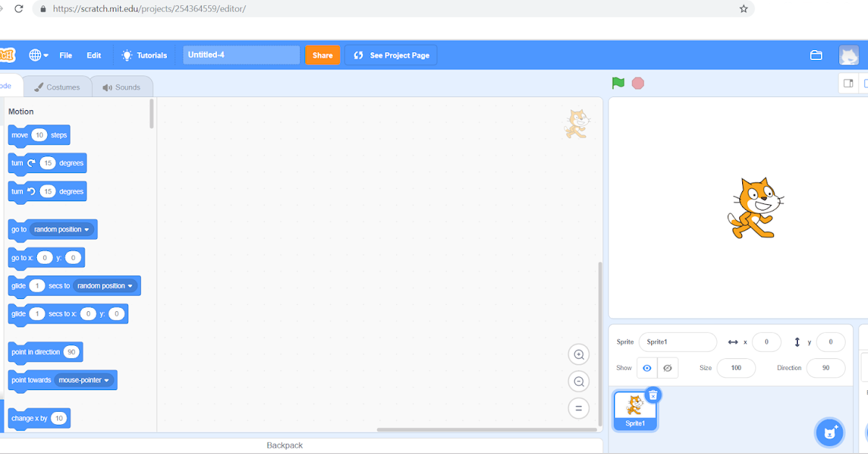Click the orange Share button
Screen dimensions: 868x456
[x=322, y=55]
